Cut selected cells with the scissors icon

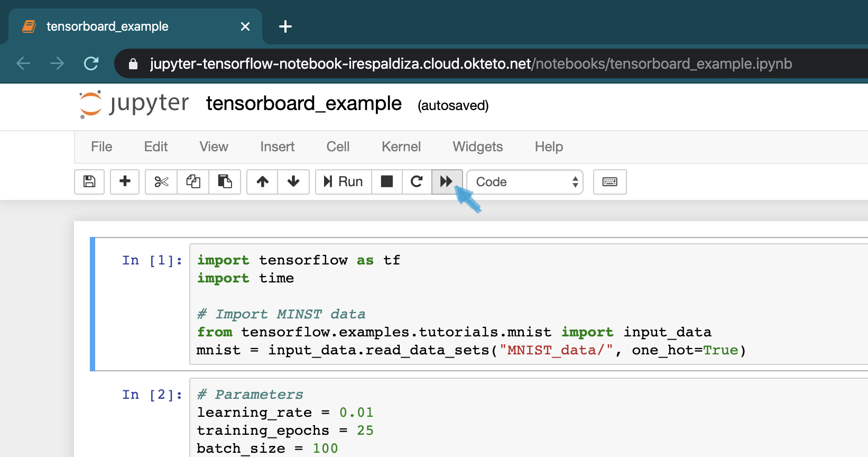click(161, 182)
